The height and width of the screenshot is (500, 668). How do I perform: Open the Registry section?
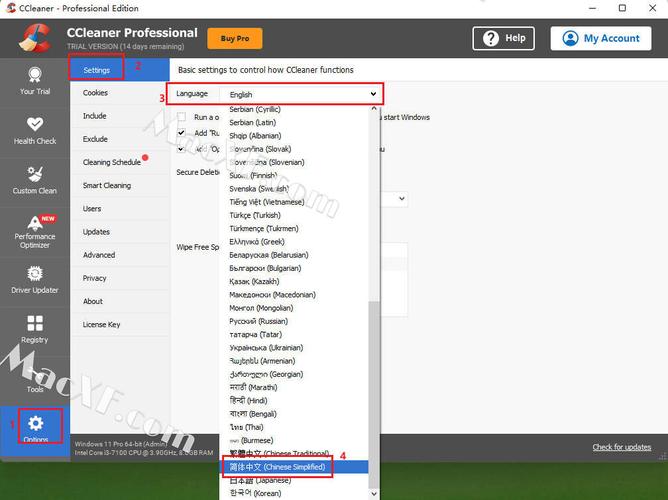[x=35, y=330]
